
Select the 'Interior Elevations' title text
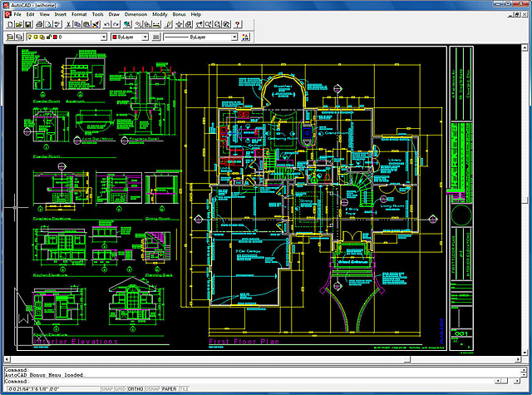pos(76,342)
